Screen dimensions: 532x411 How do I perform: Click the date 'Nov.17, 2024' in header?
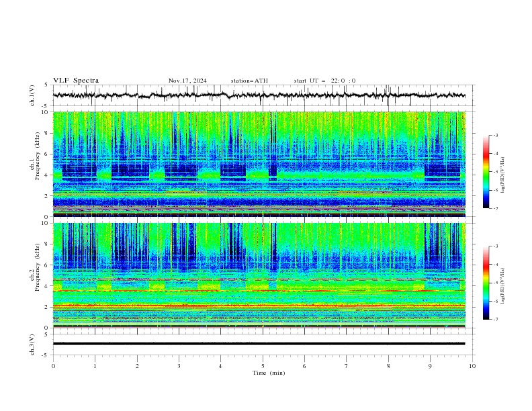click(187, 81)
